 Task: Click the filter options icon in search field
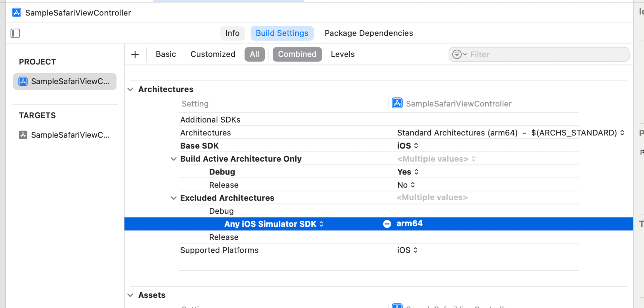459,55
